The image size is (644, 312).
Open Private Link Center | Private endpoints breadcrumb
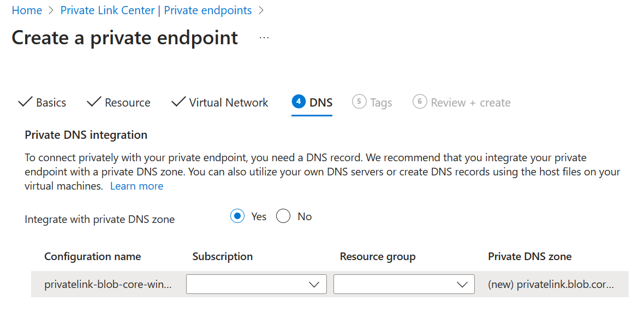click(x=156, y=10)
